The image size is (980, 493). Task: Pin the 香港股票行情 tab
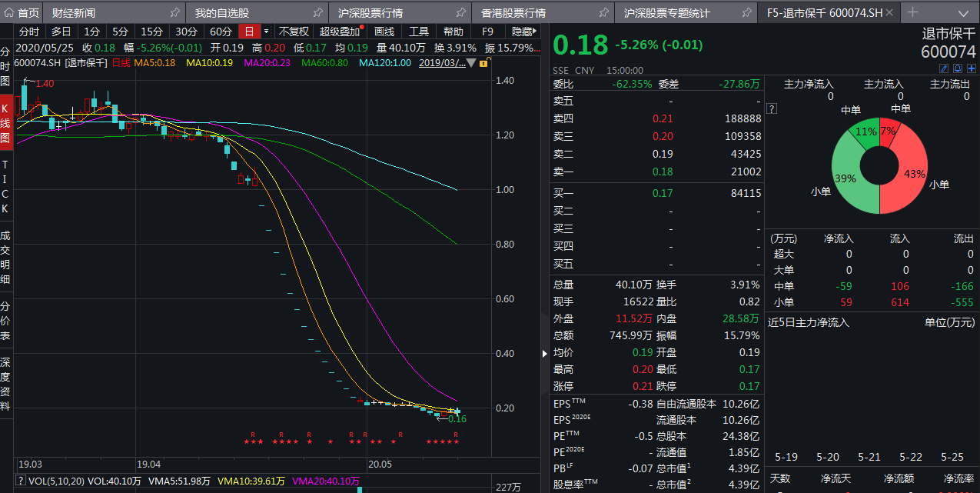coord(603,13)
